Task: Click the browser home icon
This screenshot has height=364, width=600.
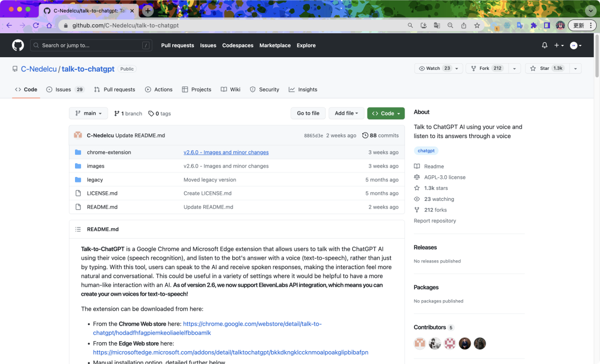Action: (49, 25)
